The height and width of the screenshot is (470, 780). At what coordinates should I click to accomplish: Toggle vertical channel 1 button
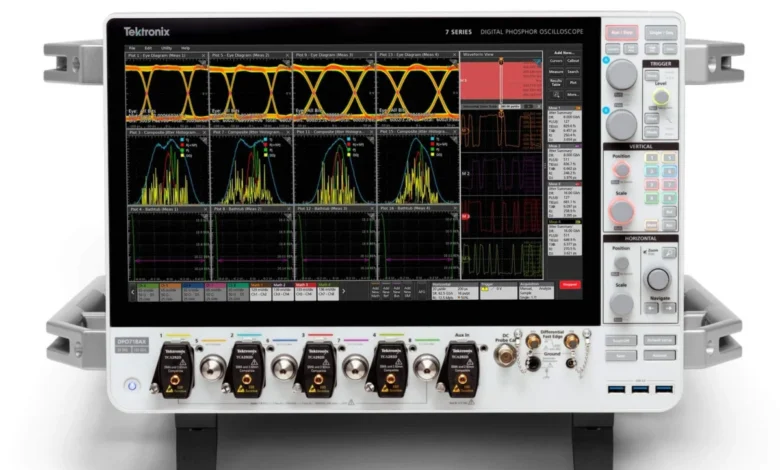[x=652, y=158]
